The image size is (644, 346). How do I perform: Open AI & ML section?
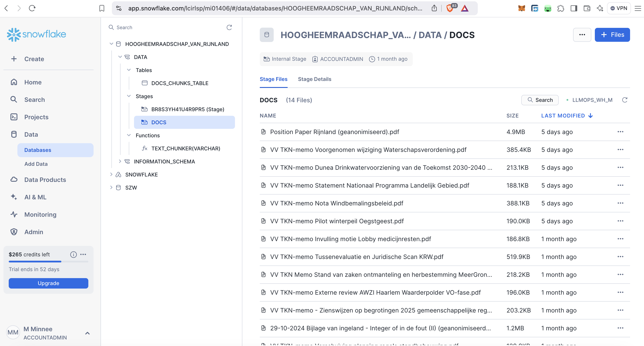pyautogui.click(x=35, y=197)
